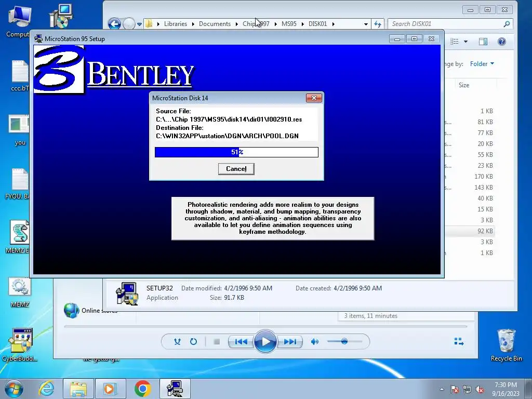Open the MEMZ gear desktop icon
The height and width of the screenshot is (399, 532).
20,292
